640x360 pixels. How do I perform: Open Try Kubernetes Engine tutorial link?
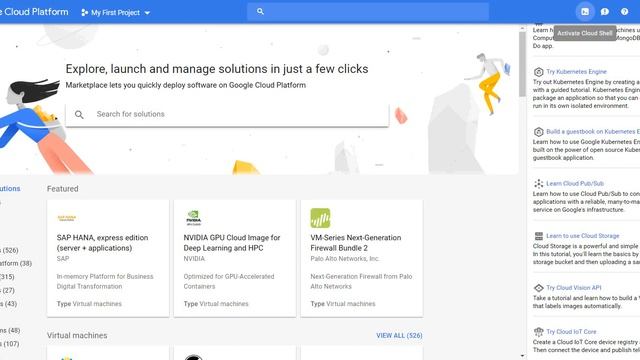[x=576, y=72]
